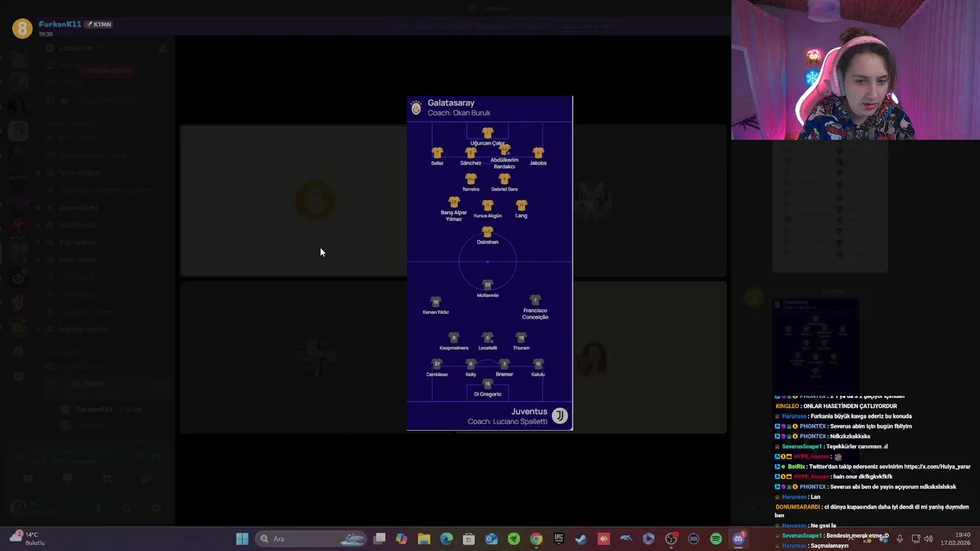The image size is (980, 551).
Task: Click Gabriel Sara's jersey icon
Action: (505, 179)
